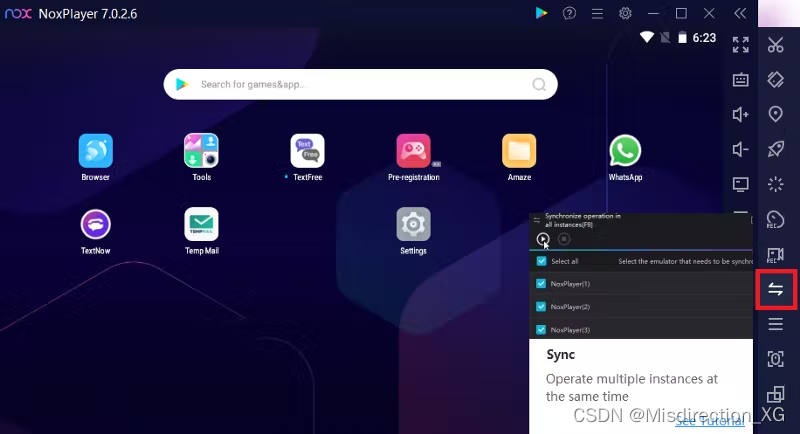Open the NoxPlayer hamburger menu in title bar
The image size is (800, 434).
coord(597,13)
